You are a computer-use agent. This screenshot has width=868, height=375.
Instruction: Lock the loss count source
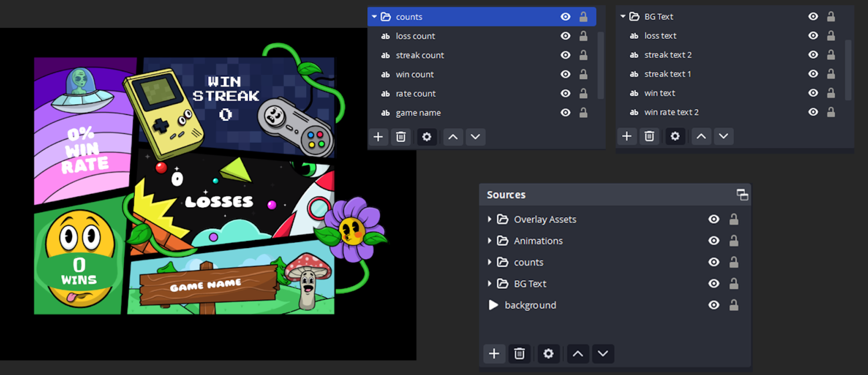point(583,36)
